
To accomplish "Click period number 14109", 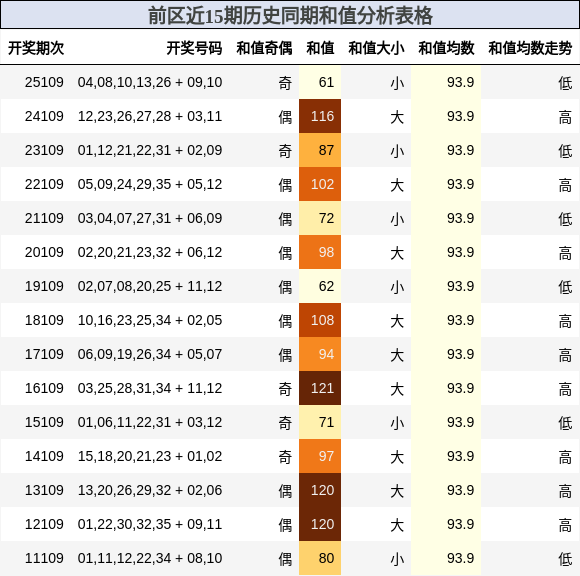I will pos(44,457).
